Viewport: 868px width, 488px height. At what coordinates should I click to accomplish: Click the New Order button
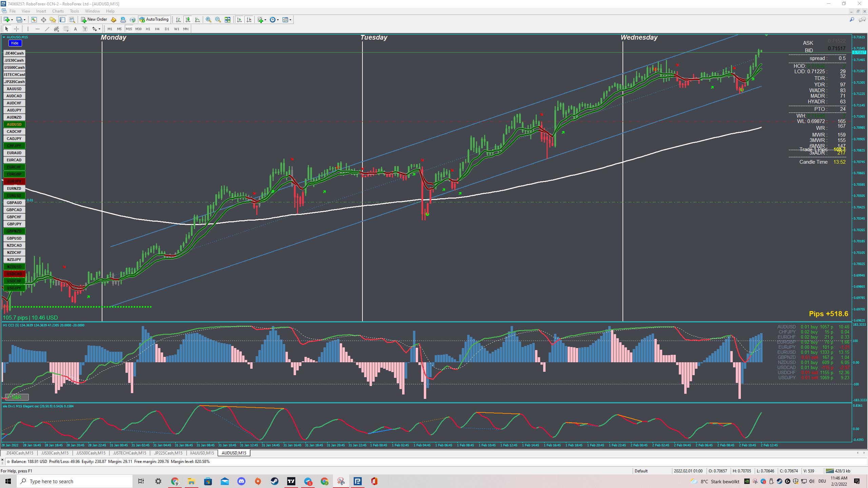(x=94, y=20)
